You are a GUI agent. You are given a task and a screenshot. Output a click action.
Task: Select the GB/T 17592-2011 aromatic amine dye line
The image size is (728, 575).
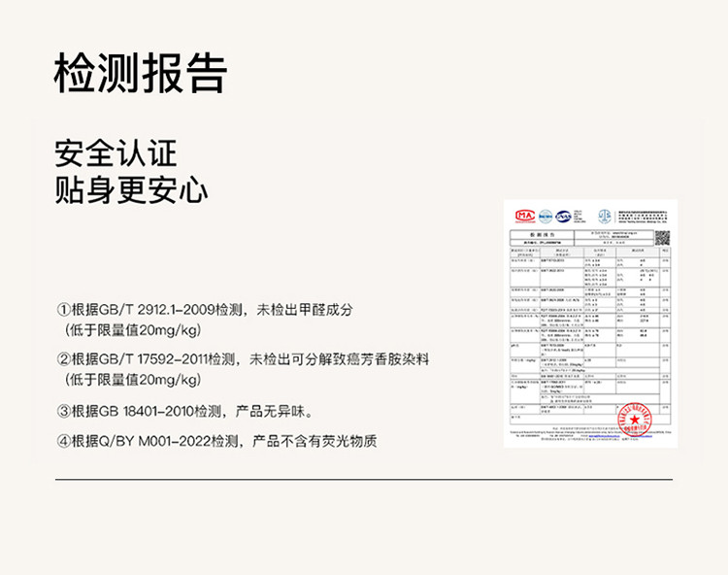coord(248,359)
